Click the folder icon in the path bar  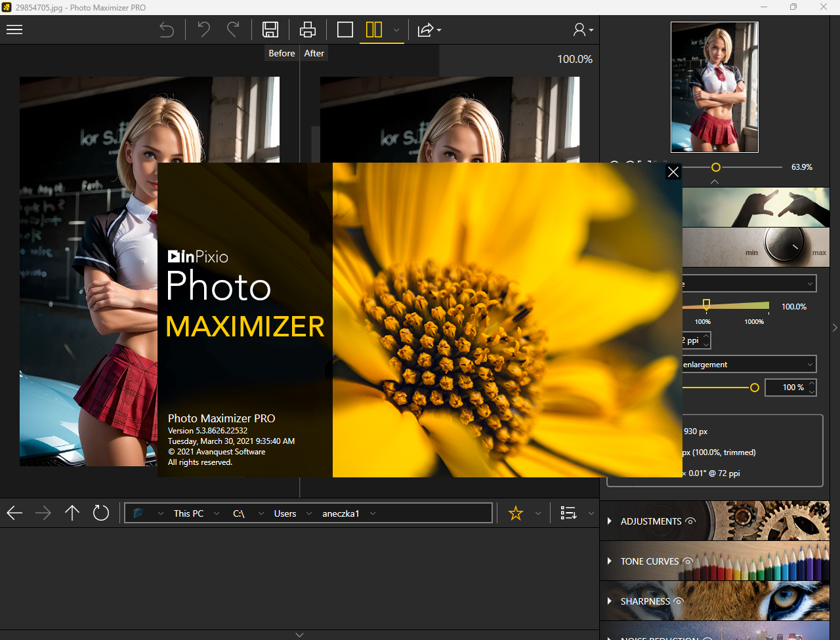[138, 513]
